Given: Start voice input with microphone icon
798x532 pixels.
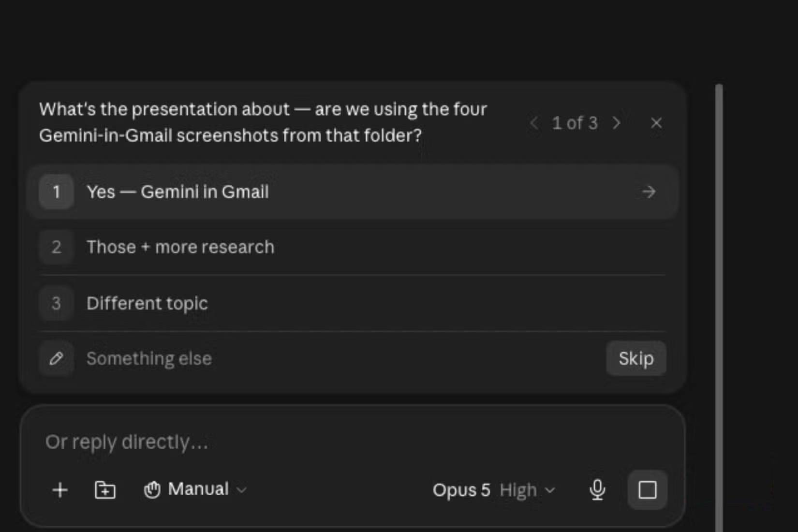Looking at the screenshot, I should click(x=597, y=490).
